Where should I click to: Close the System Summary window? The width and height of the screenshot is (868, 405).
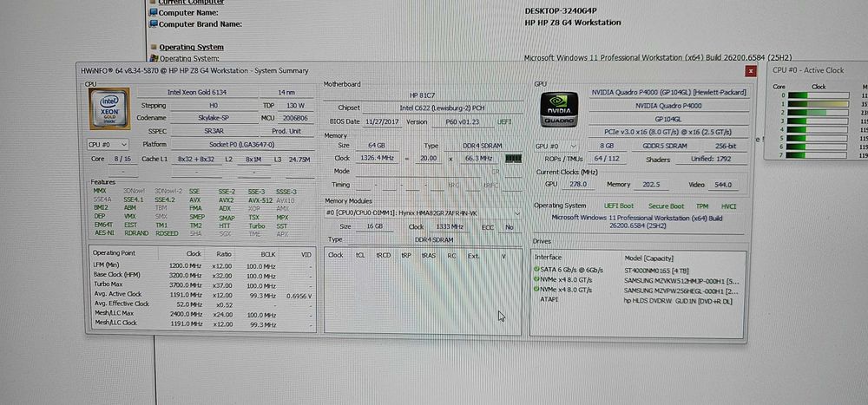[751, 71]
